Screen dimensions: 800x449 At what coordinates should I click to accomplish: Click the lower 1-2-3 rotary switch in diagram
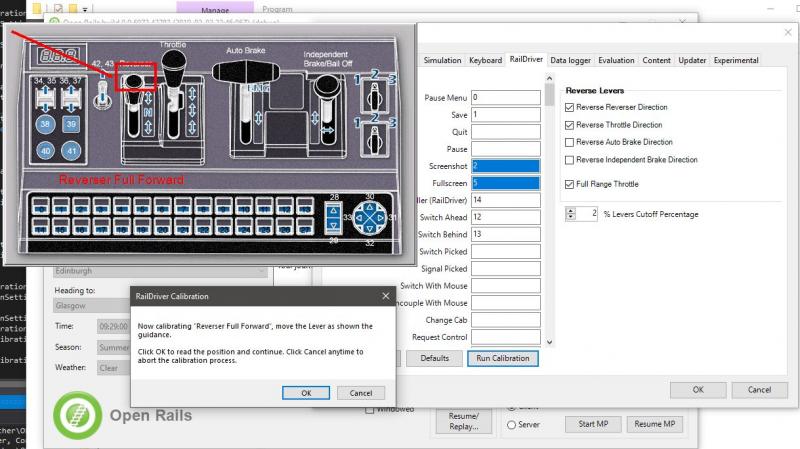(x=375, y=140)
